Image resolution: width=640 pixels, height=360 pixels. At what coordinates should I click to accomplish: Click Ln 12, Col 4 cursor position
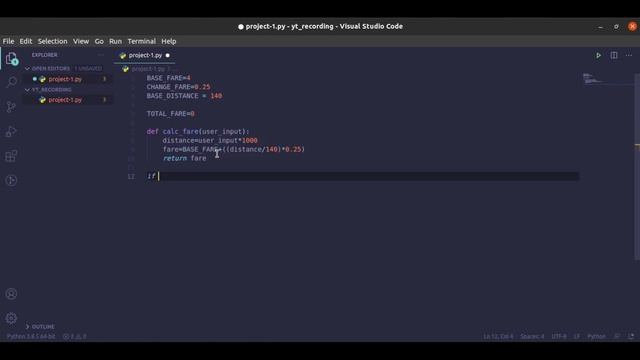[x=498, y=336]
